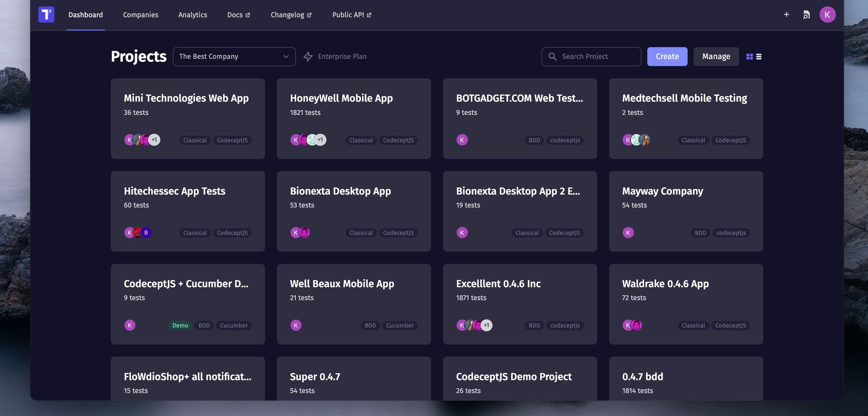Click +1 members badge on Mini Technologies card
The image size is (868, 416).
pyautogui.click(x=154, y=140)
